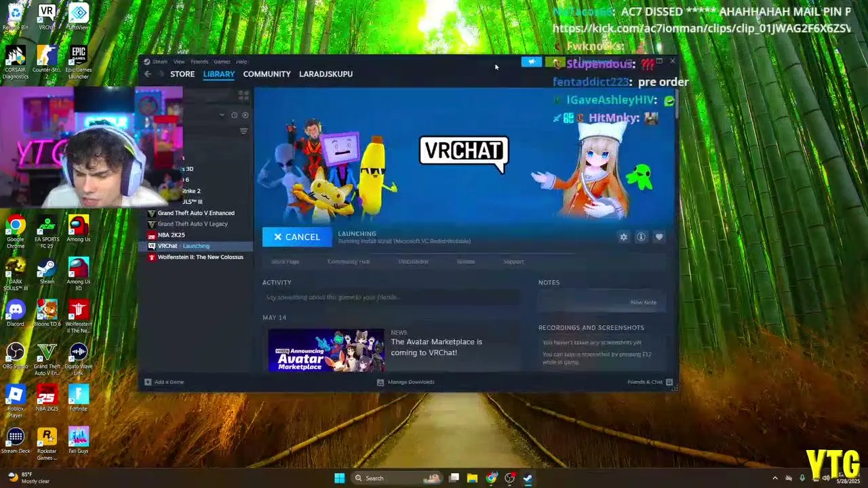Open the LARADJSKUPU profile tab
The height and width of the screenshot is (488, 868).
(x=325, y=74)
